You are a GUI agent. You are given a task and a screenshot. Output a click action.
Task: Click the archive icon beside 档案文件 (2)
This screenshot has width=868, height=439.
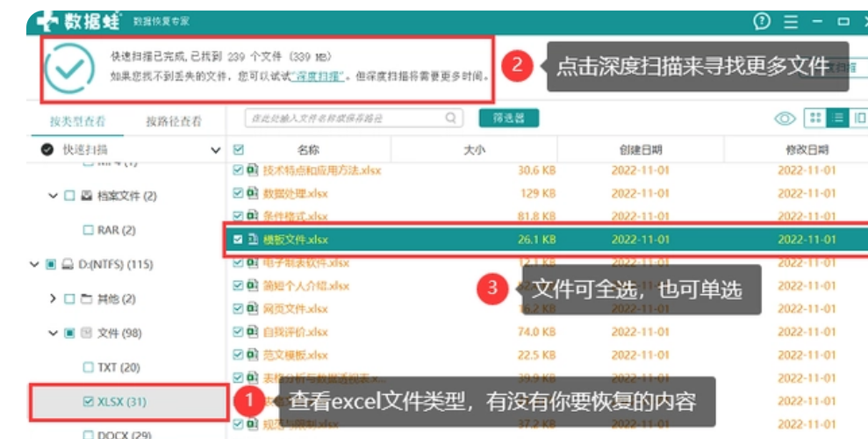[86, 196]
